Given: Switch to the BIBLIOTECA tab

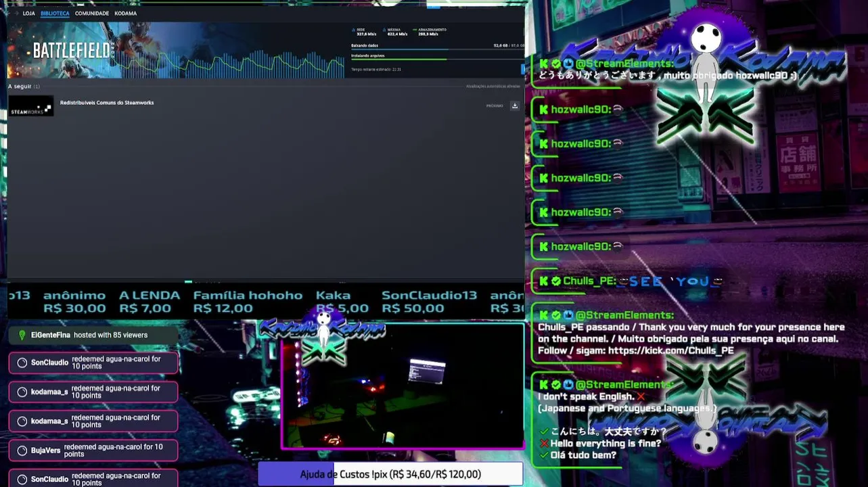Looking at the screenshot, I should coord(55,14).
